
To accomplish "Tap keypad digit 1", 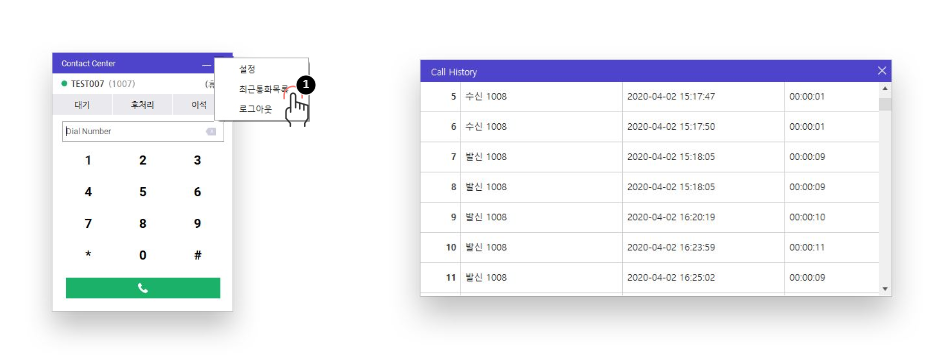I will point(88,161).
